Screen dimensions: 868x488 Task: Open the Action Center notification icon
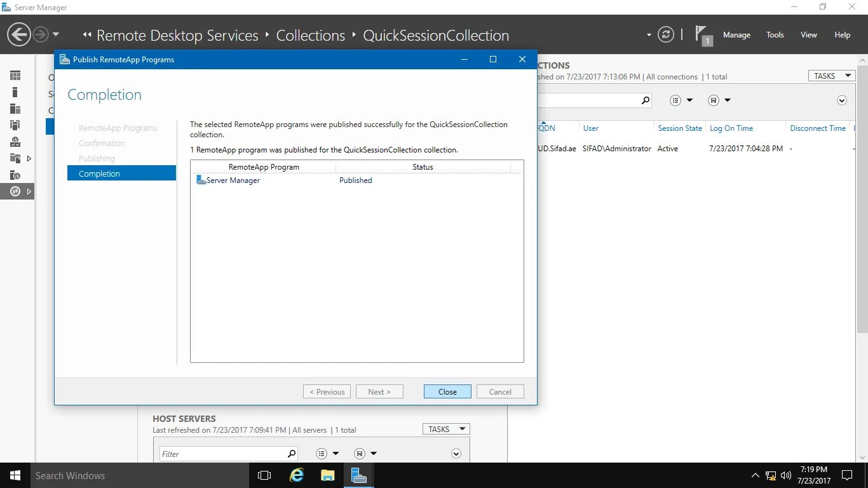tap(846, 475)
